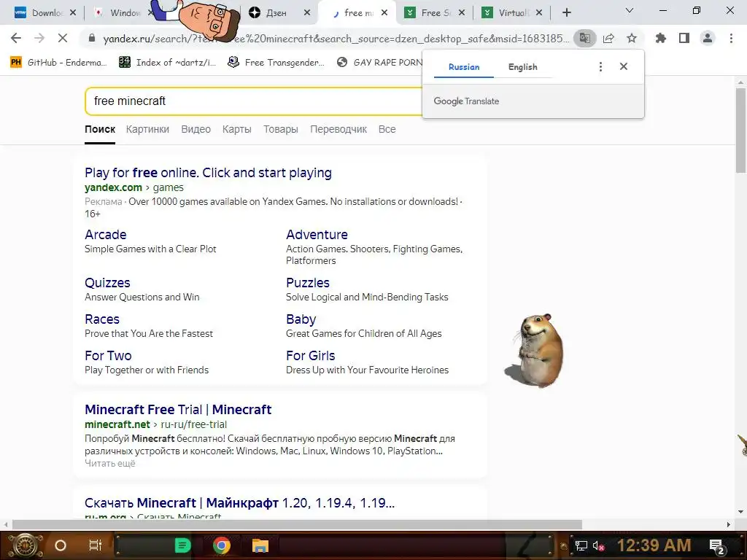Open the notification center icon
The image size is (747, 560).
click(717, 545)
